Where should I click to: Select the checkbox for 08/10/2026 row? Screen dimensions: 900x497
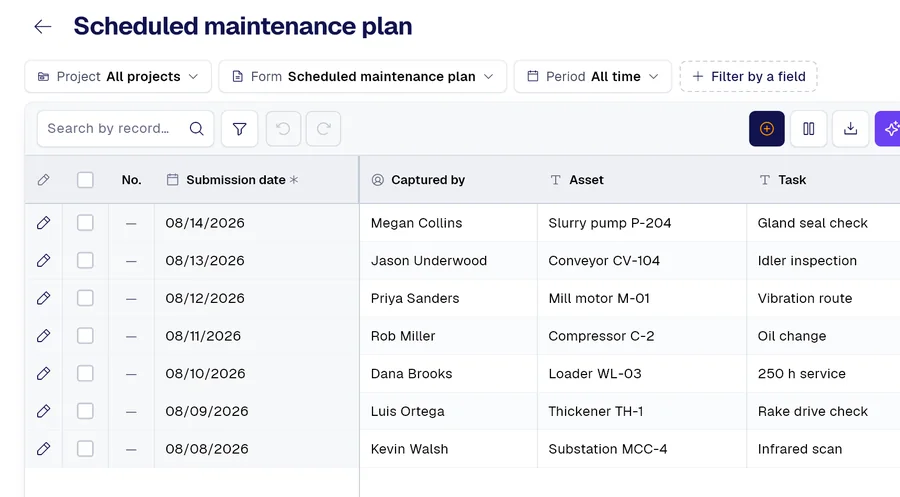pyautogui.click(x=85, y=374)
